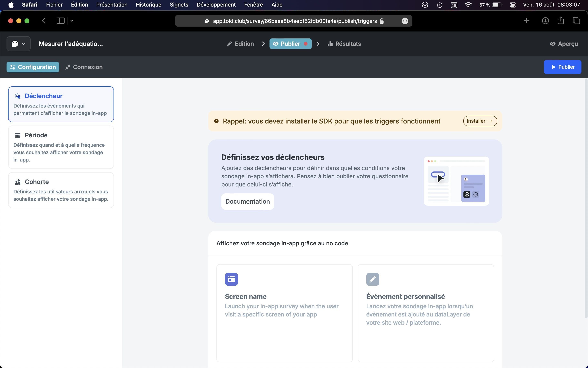The width and height of the screenshot is (588, 368).
Task: Switch to the Configuration tab
Action: tap(33, 67)
